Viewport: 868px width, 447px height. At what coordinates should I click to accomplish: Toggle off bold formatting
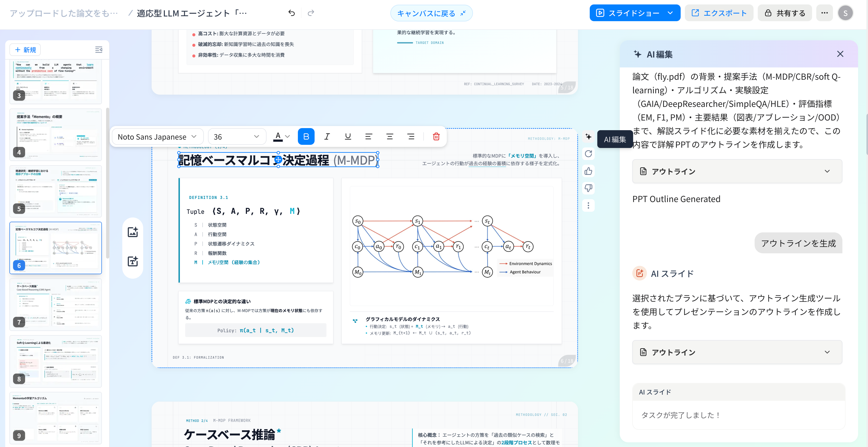[x=306, y=136]
